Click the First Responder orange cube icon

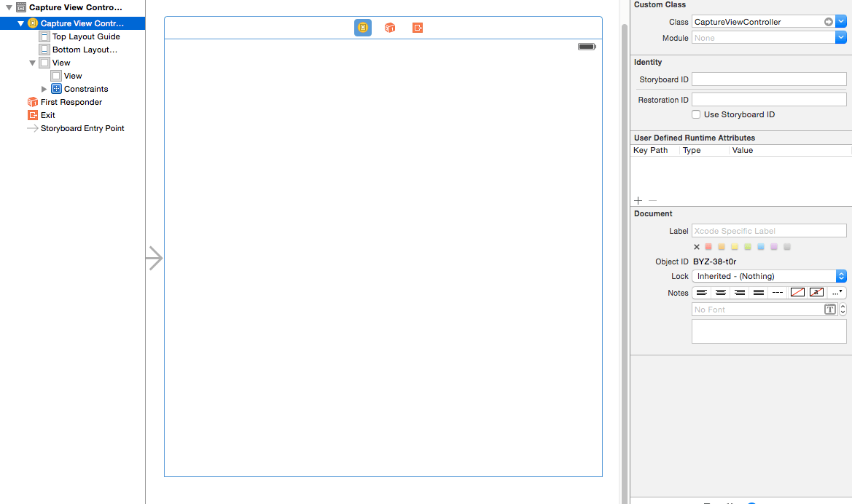389,27
